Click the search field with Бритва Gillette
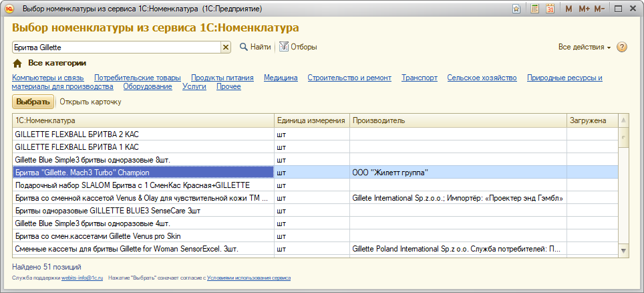The image size is (644, 293). click(117, 47)
